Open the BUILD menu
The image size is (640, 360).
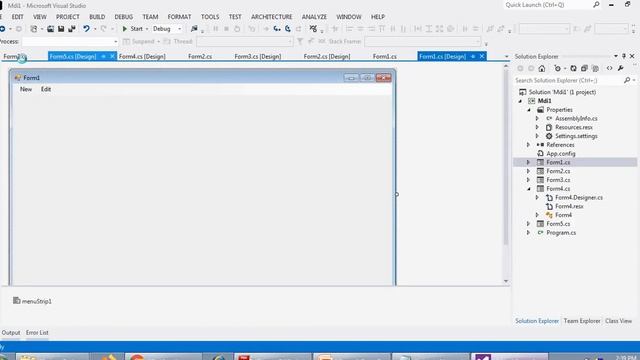[x=97, y=17]
